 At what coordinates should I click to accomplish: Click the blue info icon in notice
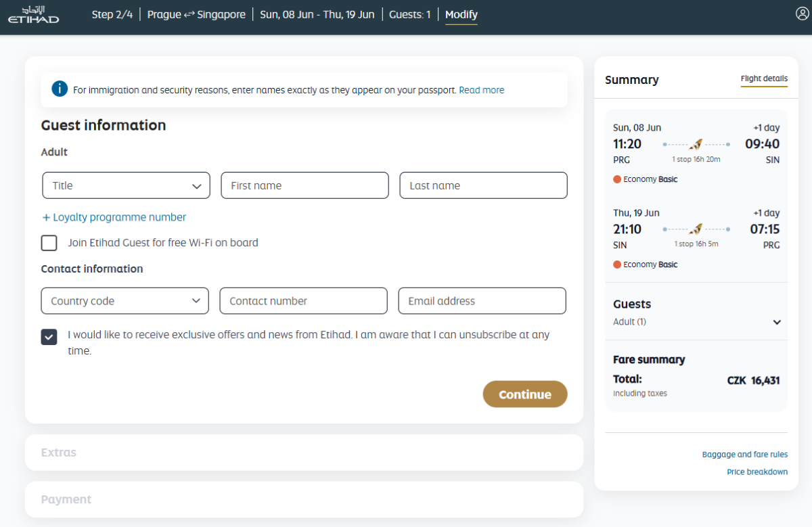60,89
